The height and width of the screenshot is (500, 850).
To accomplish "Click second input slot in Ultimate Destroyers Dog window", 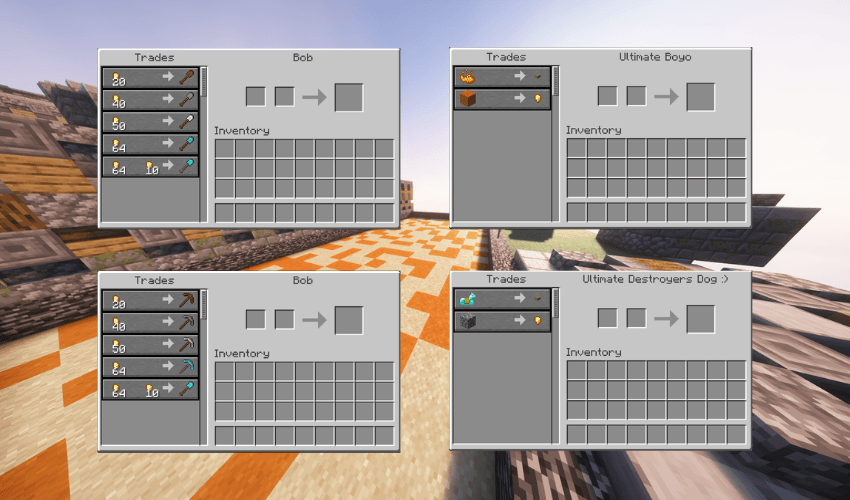I will [636, 318].
